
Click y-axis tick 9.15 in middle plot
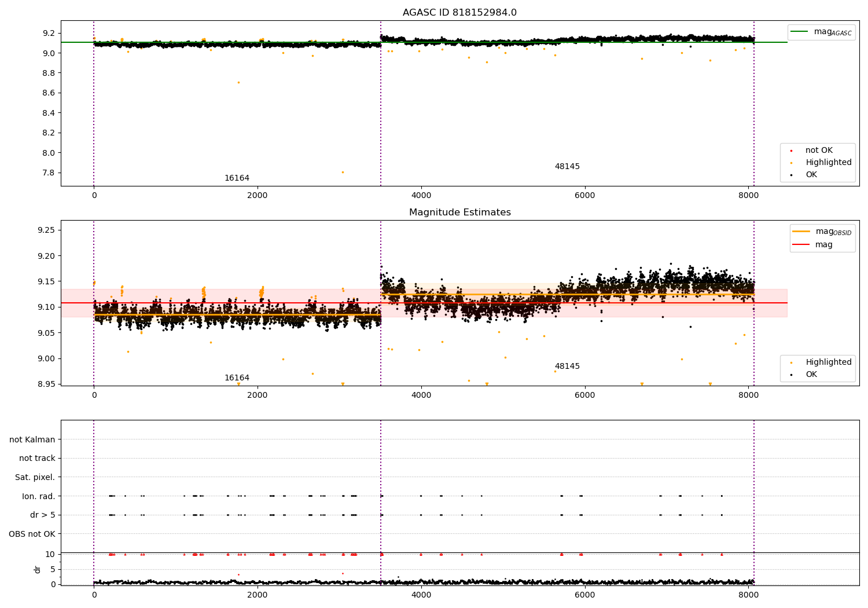(47, 282)
